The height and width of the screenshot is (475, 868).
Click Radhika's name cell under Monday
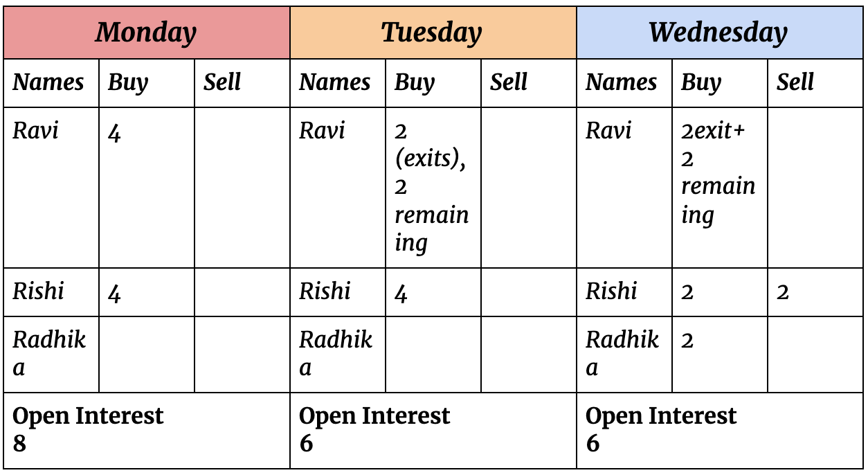pos(51,354)
